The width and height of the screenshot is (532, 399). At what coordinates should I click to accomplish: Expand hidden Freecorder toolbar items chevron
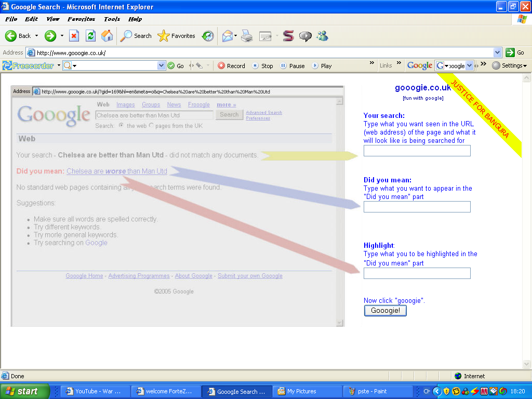coord(372,63)
